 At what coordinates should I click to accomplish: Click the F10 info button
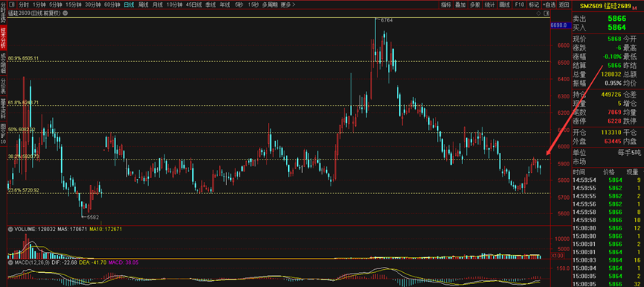click(x=519, y=5)
